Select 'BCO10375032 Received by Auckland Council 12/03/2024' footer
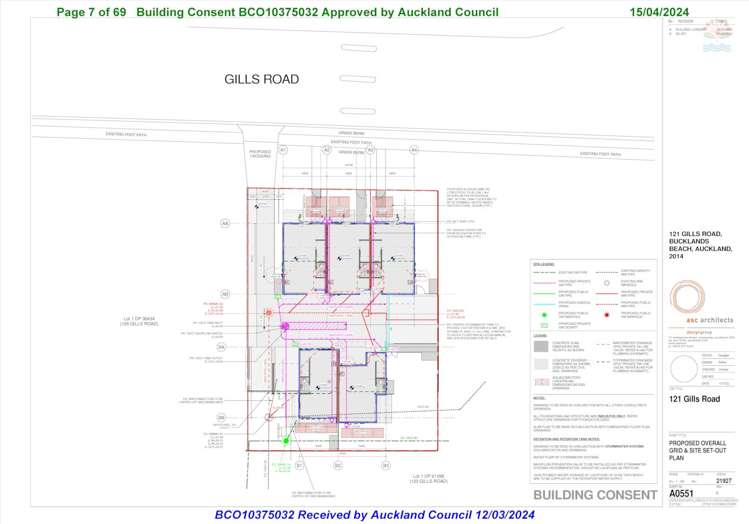Screen dimensions: 749x524 pos(374,515)
